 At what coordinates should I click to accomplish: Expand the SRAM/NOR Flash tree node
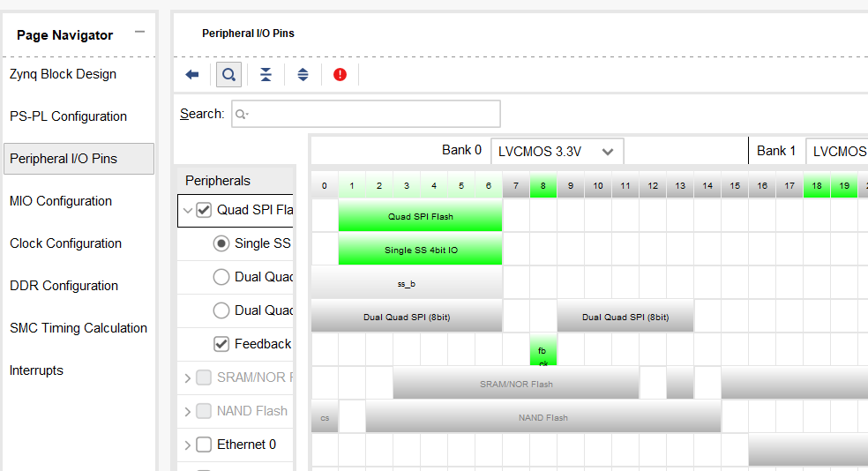[188, 378]
